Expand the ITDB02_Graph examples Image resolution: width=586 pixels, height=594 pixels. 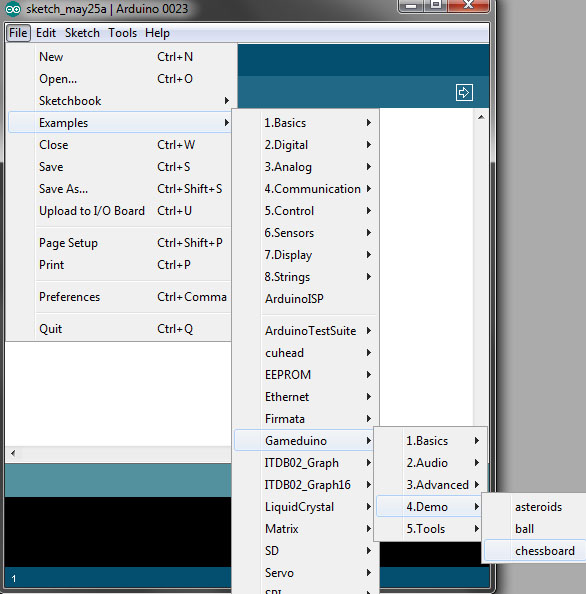[x=304, y=463]
